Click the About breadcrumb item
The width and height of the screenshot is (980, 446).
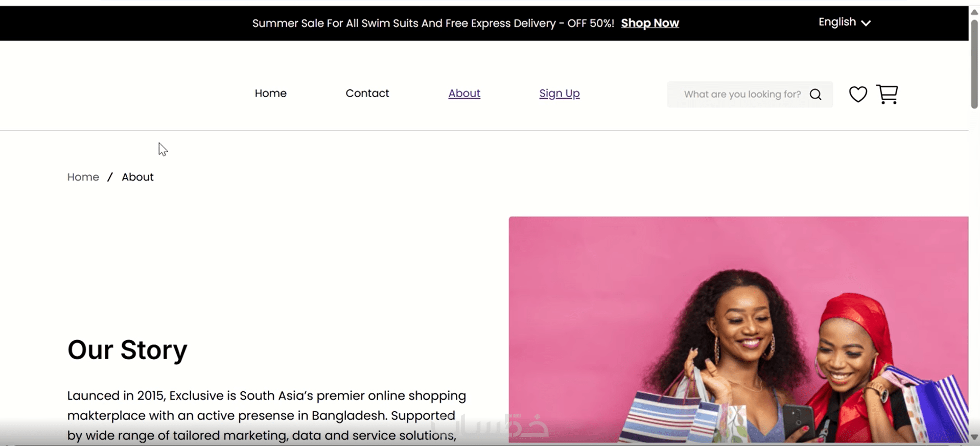(137, 177)
